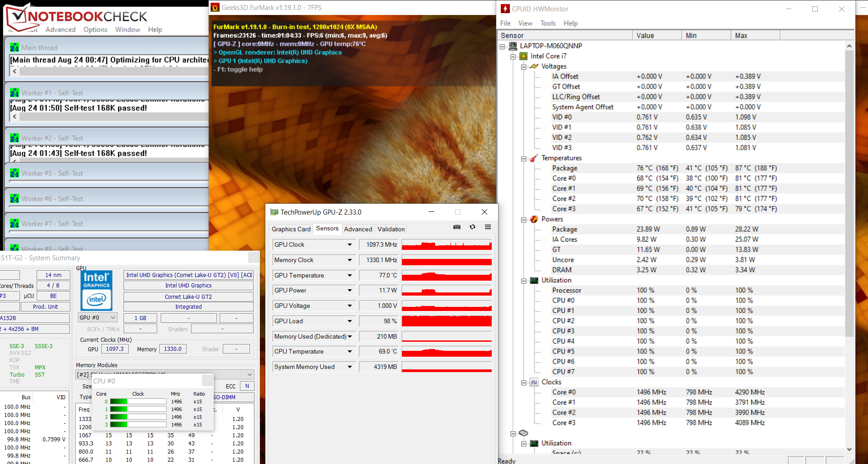Switch to the Graphics Card tab in GPU-Z

(x=291, y=229)
